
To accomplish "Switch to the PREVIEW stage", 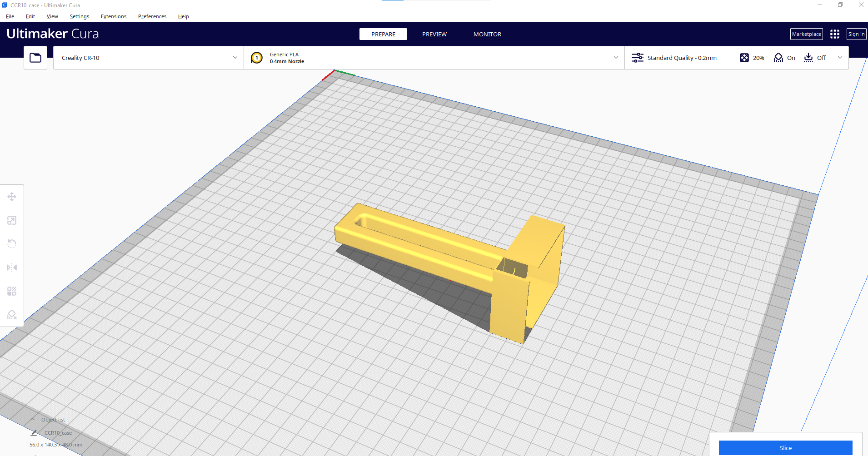I will [x=434, y=34].
